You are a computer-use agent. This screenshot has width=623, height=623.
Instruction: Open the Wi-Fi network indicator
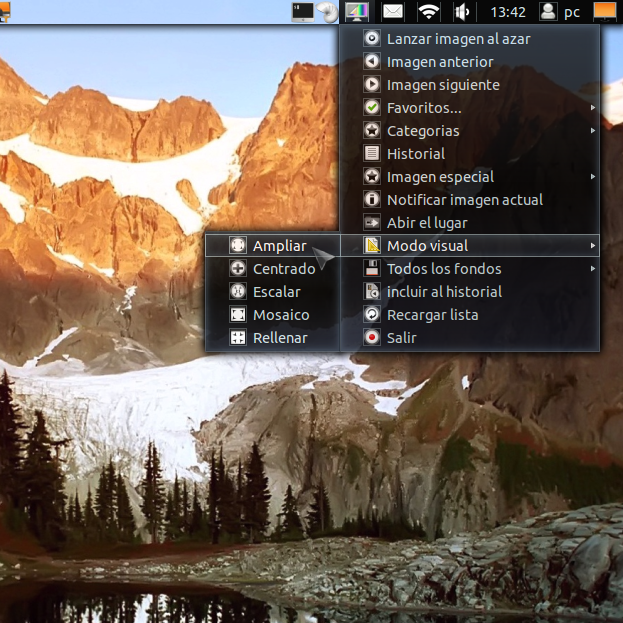point(428,12)
